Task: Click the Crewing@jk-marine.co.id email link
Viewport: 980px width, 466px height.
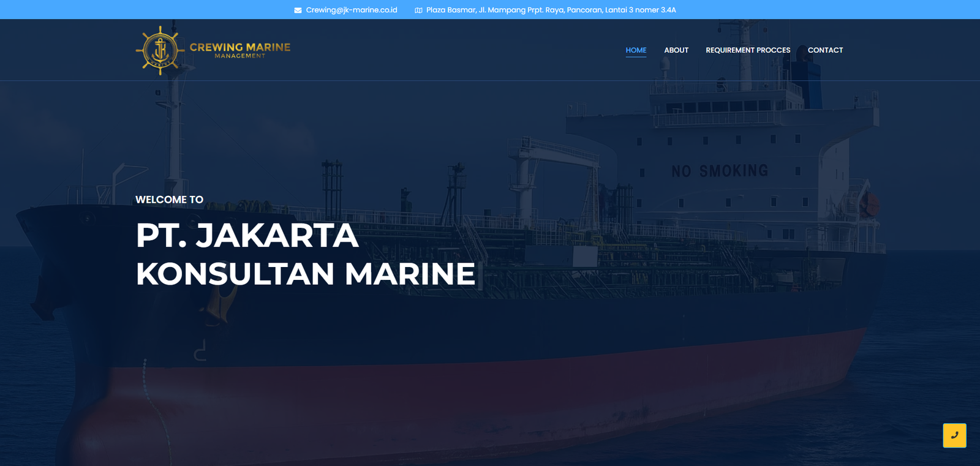Action: (x=352, y=10)
